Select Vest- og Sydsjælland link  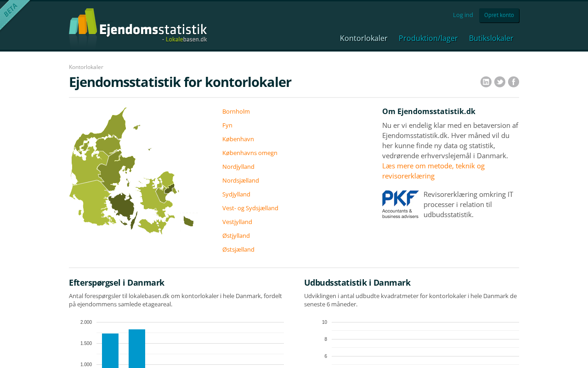pos(250,208)
